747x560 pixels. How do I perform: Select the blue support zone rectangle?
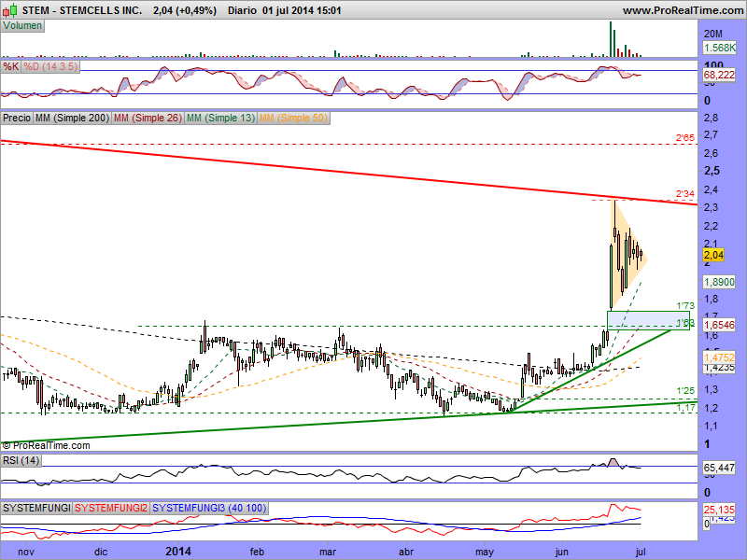[648, 320]
